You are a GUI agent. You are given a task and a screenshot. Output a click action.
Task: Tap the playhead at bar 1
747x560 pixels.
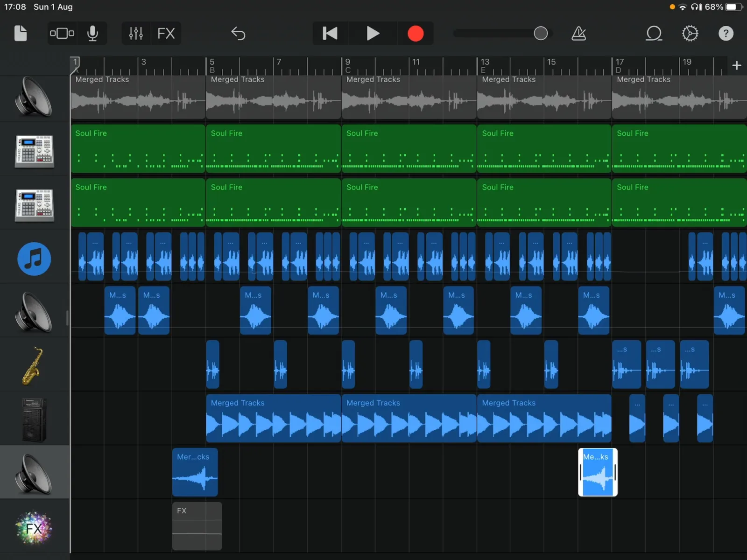[x=75, y=65]
